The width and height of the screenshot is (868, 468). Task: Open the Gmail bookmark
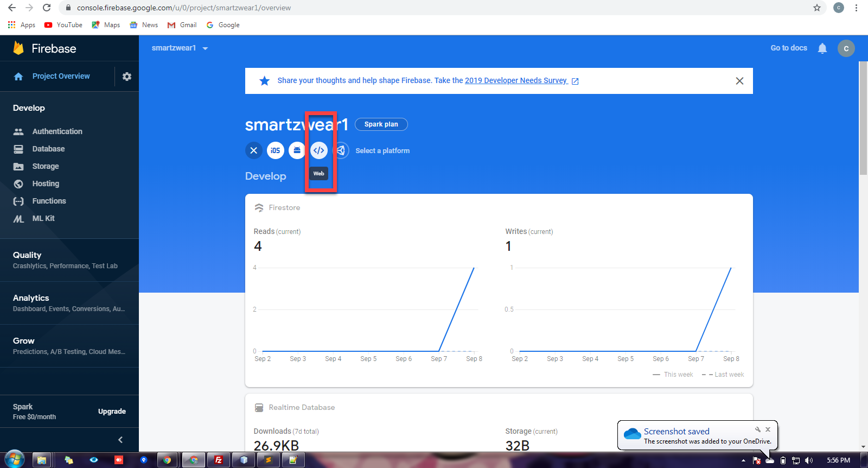tap(182, 25)
